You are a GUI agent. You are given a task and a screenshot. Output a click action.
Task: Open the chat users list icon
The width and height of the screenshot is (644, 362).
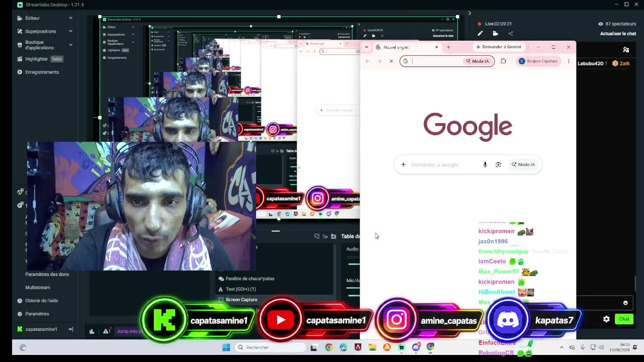tap(626, 50)
